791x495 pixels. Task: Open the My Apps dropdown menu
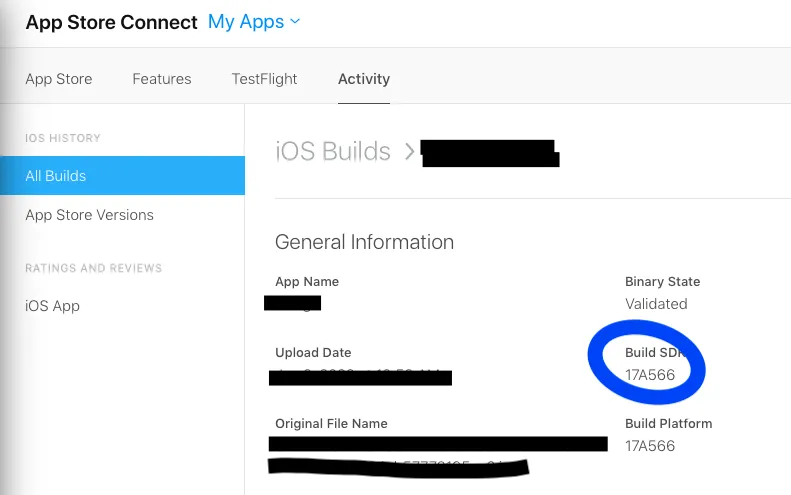pos(254,22)
